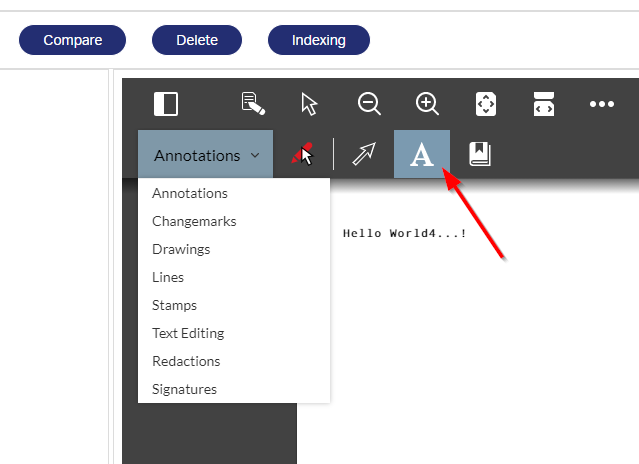Pick the arrow annotation tool
Image resolution: width=639 pixels, height=464 pixels.
coord(363,155)
